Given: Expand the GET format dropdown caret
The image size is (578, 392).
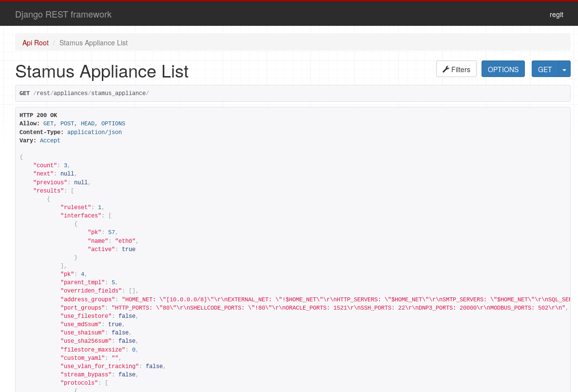Looking at the screenshot, I should (x=564, y=69).
